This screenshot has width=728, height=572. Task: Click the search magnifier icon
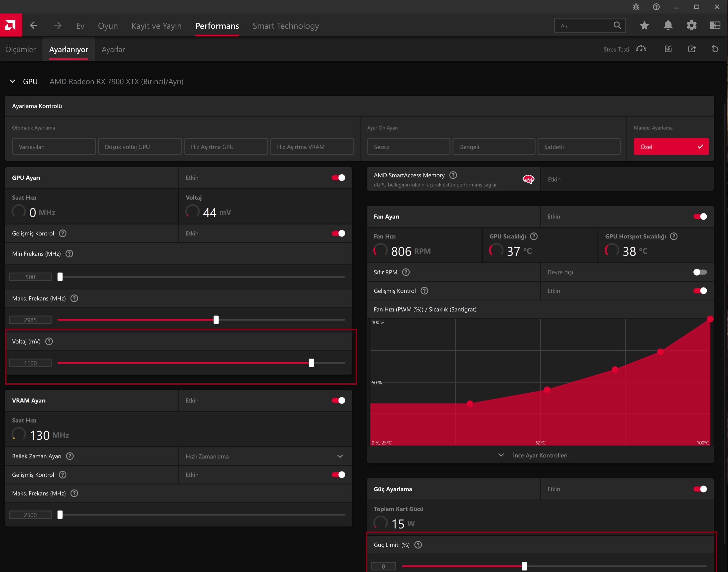(617, 26)
